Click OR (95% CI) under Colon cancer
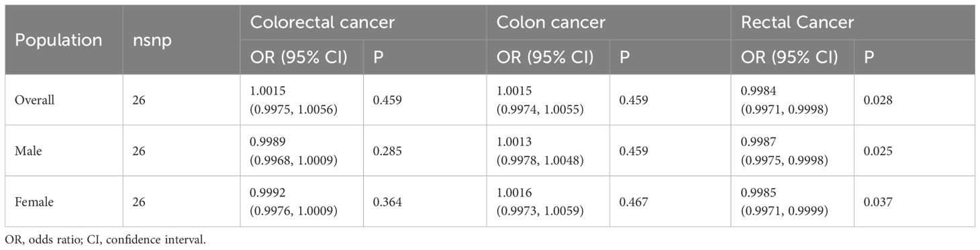 (545, 58)
